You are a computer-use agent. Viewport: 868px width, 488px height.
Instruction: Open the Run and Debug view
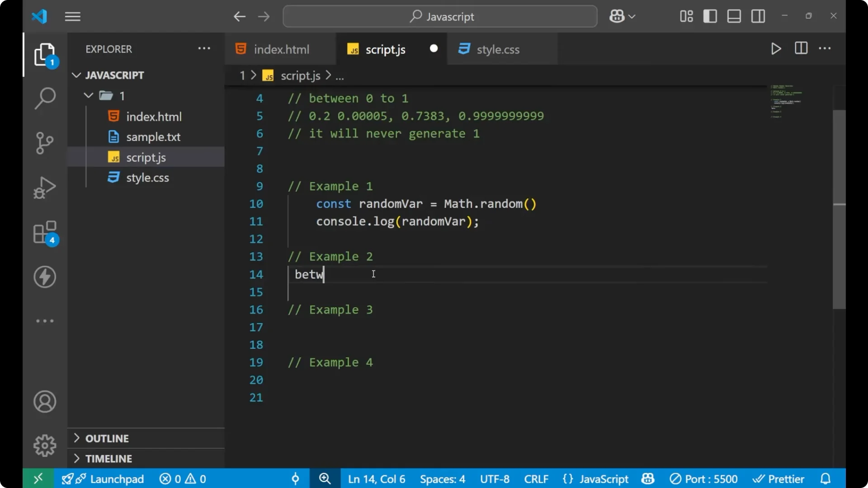point(45,188)
